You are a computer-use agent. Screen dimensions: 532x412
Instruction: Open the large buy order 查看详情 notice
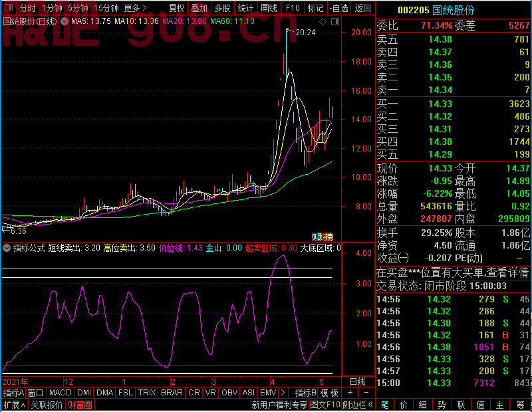click(x=453, y=272)
